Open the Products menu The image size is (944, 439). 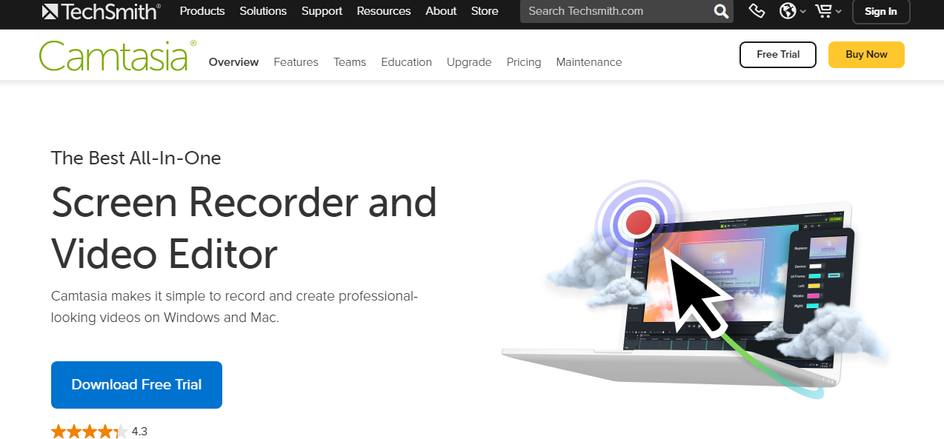202,11
